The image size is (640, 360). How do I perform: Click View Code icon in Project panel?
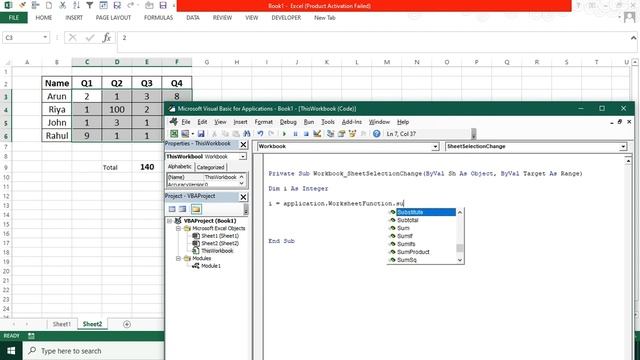(172, 209)
